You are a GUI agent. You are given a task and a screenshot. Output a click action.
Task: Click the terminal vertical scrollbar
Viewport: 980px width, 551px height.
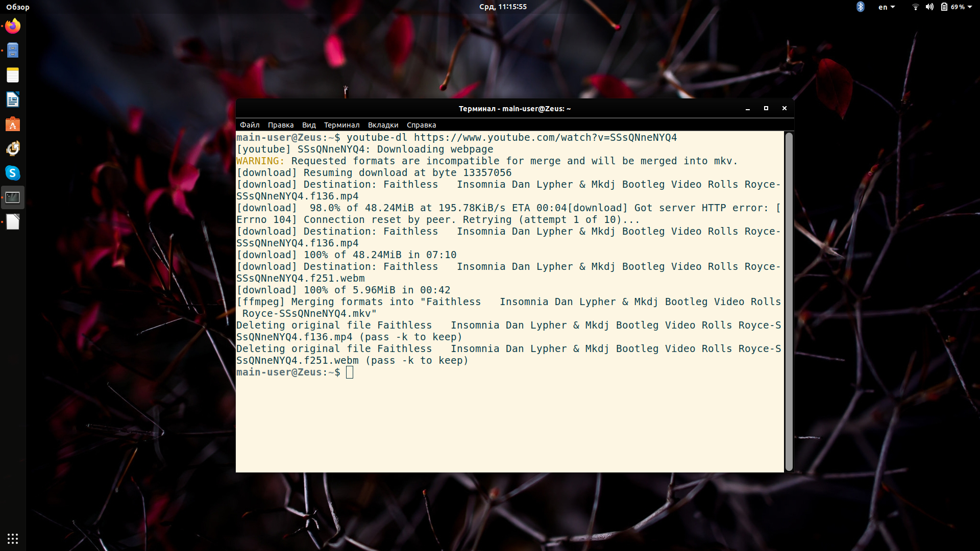pos(789,302)
